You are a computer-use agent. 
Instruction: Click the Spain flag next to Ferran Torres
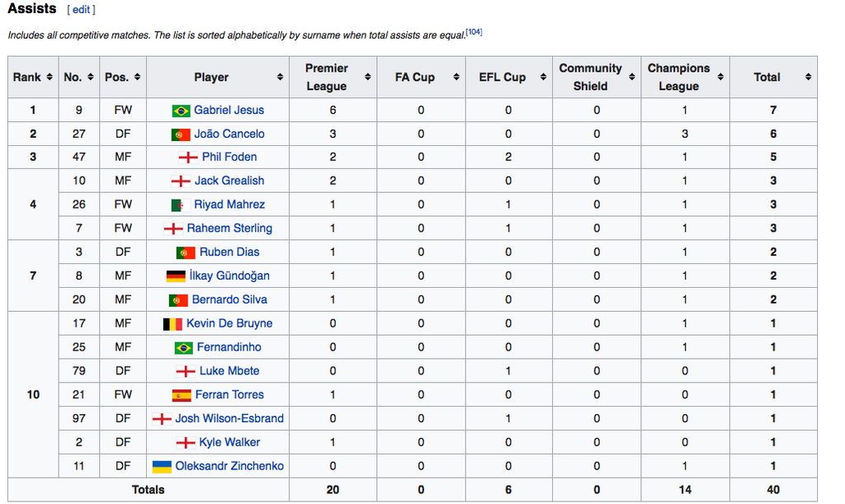[x=182, y=395]
